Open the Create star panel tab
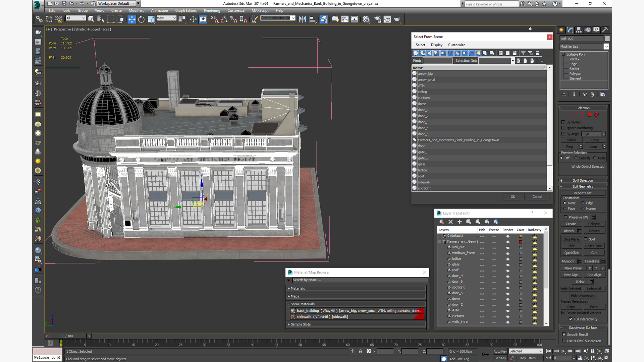Viewport: 644px width, 362px height. point(561,30)
